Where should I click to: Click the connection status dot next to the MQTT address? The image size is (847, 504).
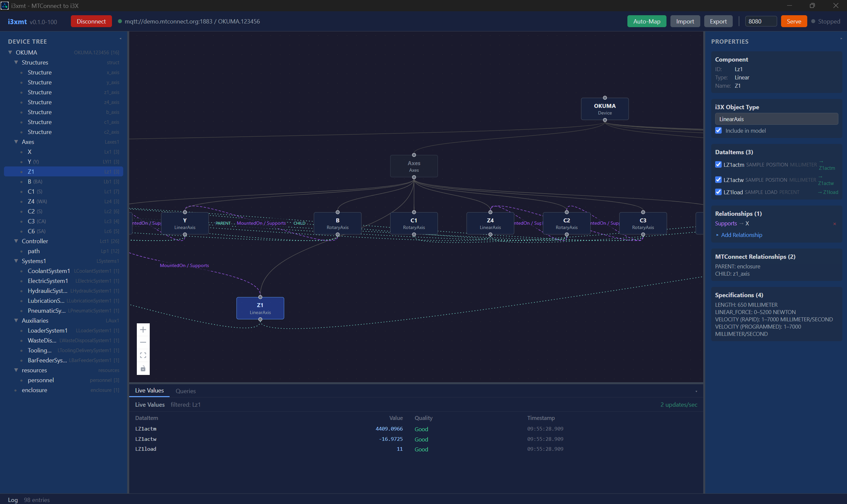pyautogui.click(x=120, y=21)
